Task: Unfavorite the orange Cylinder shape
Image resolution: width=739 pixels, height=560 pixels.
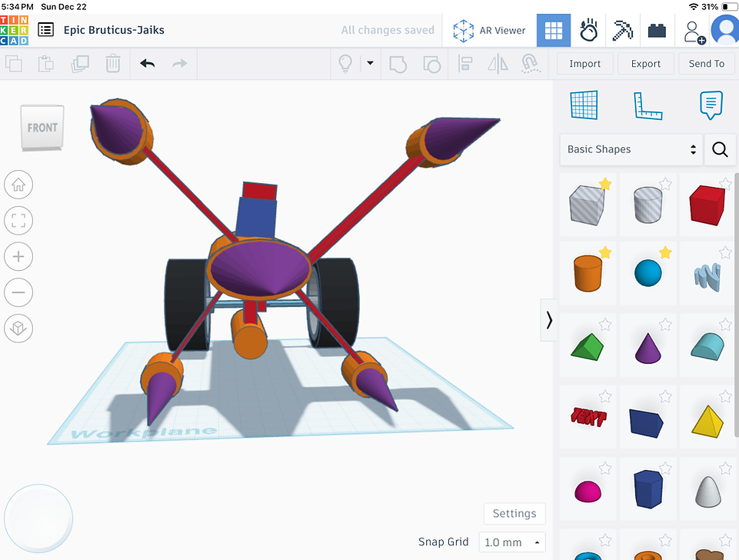Action: (605, 253)
